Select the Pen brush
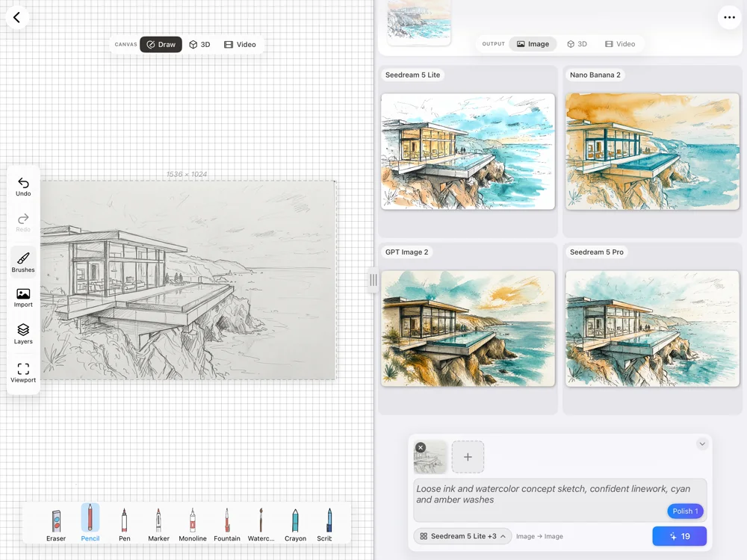This screenshot has width=747, height=560. click(124, 524)
